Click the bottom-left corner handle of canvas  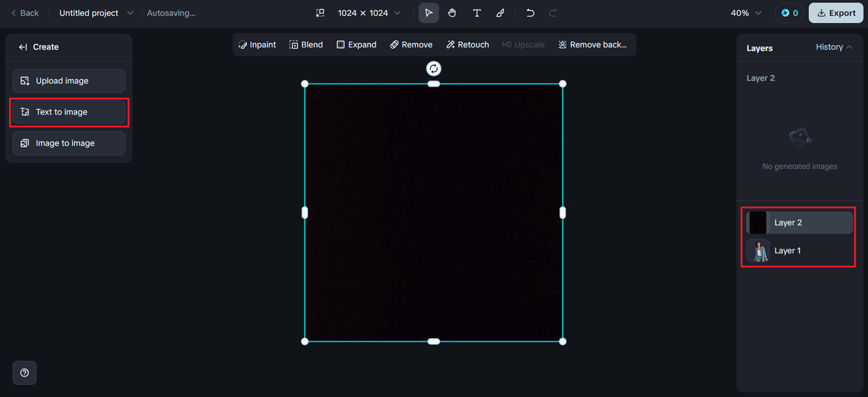(304, 341)
